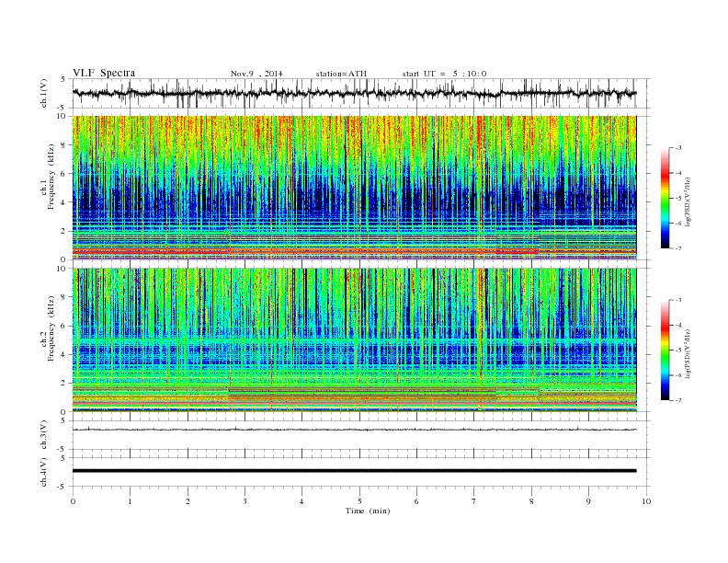Click the '7' tick on time axis
728x563 pixels.
[x=473, y=501]
